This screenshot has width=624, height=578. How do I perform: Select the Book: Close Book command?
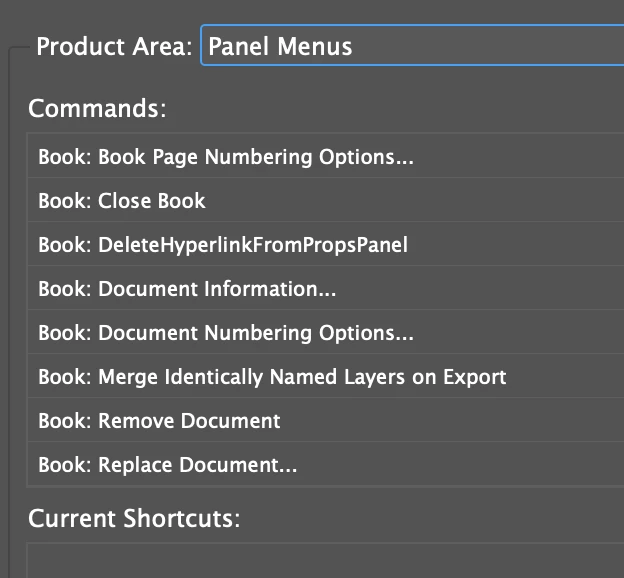[x=326, y=200]
